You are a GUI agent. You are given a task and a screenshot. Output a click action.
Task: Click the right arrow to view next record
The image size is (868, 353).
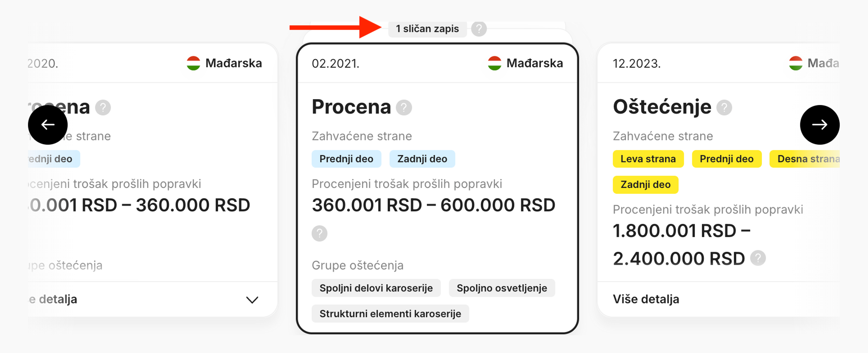pyautogui.click(x=819, y=124)
